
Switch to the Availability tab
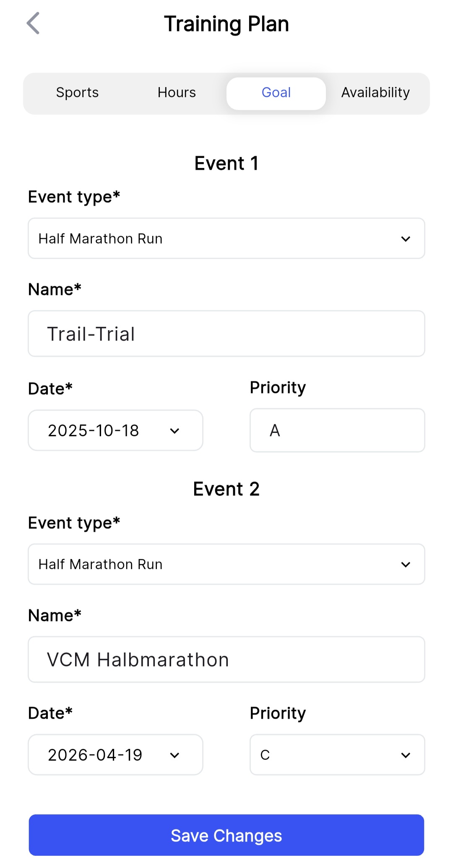click(x=375, y=93)
